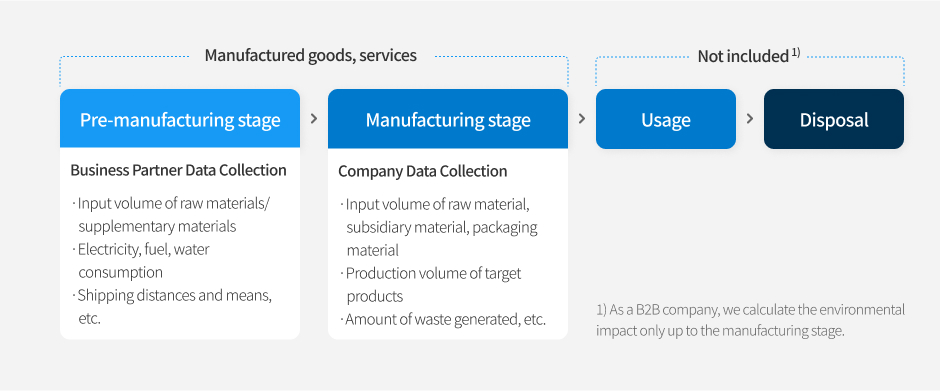Click Electricity, fuel, water consumption bullet
This screenshot has height=391, width=940.
[x=140, y=261]
